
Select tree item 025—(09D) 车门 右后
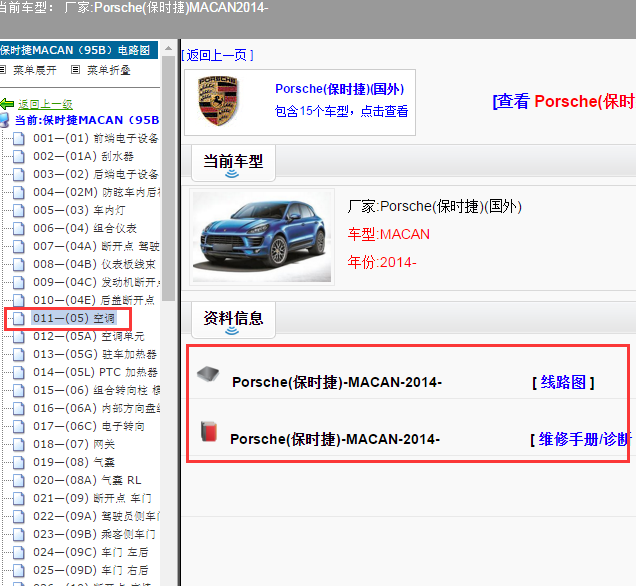[x=91, y=571]
